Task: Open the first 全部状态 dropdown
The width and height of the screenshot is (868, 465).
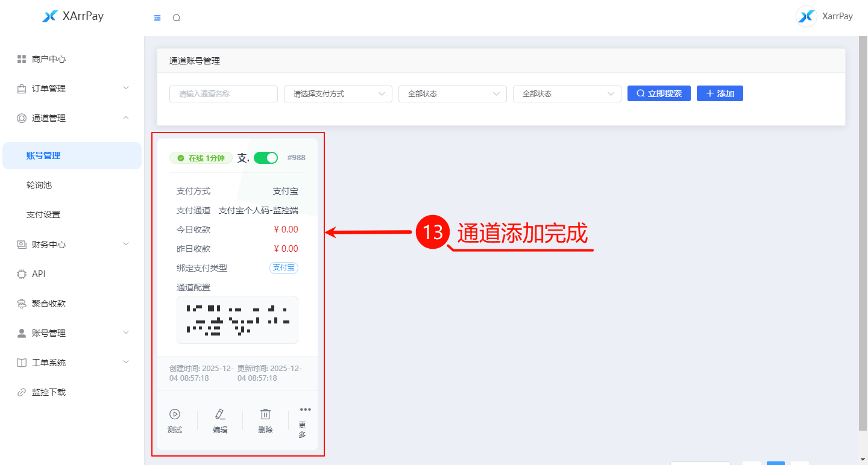Action: (452, 94)
